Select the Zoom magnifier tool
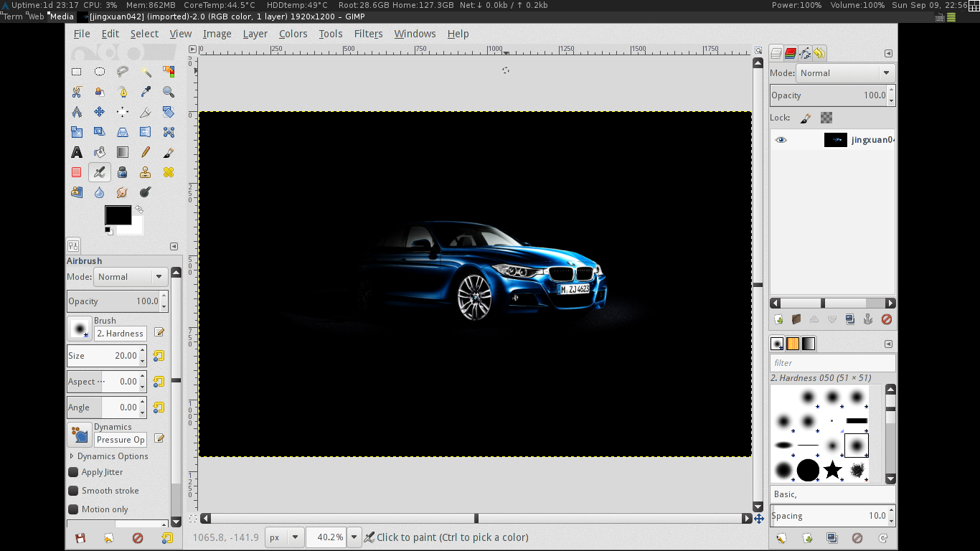The height and width of the screenshot is (551, 980). tap(169, 92)
